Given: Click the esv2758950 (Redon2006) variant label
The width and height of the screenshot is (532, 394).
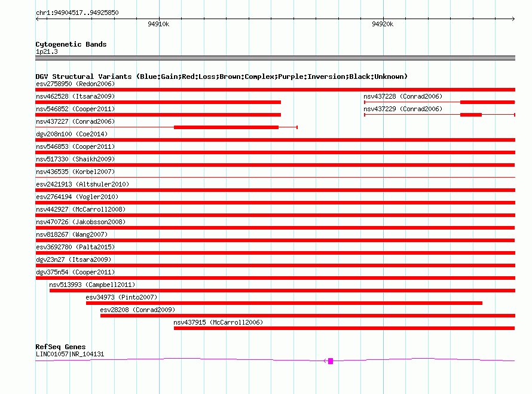Looking at the screenshot, I should click(75, 84).
